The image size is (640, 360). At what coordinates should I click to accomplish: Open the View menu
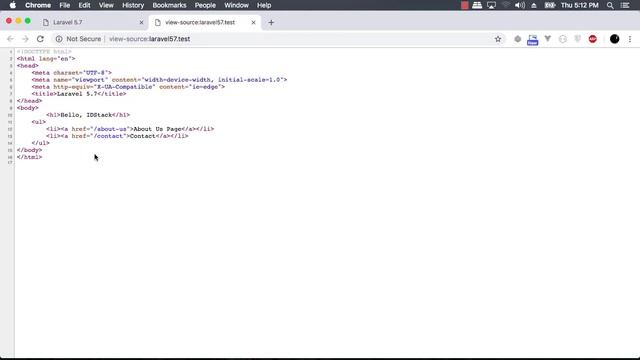coord(106,5)
